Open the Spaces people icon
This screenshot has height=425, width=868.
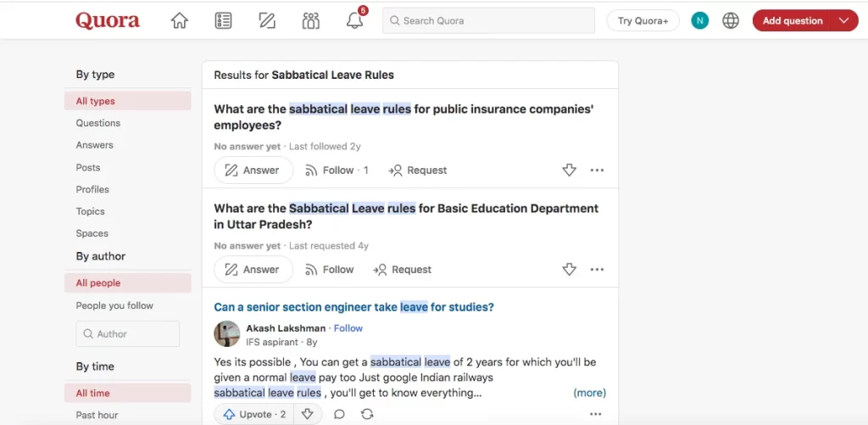(x=311, y=20)
